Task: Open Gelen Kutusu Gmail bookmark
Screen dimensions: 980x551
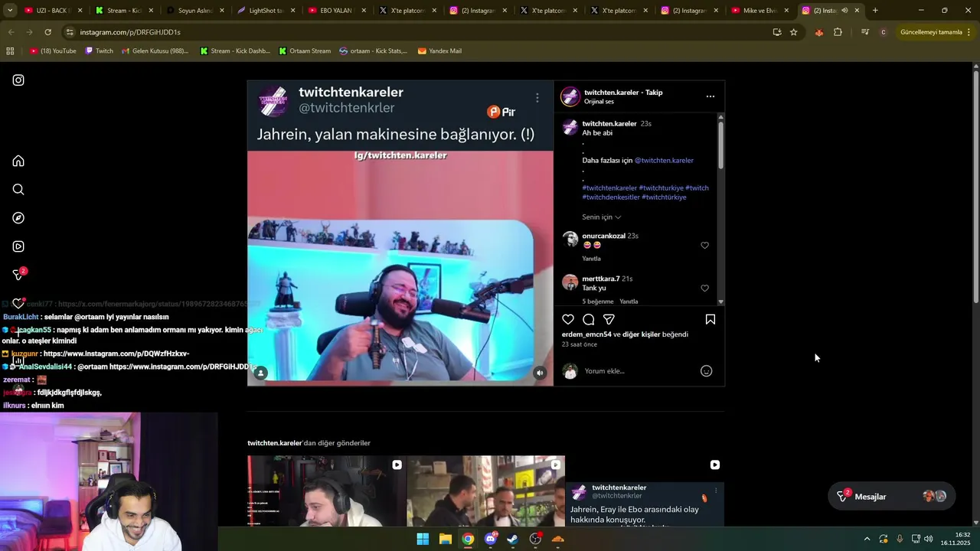Action: pos(155,51)
